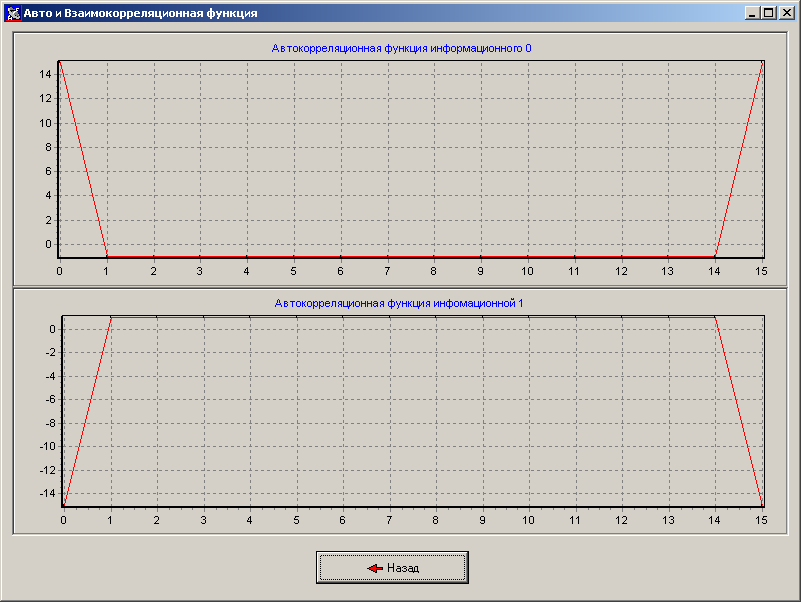The height and width of the screenshot is (602, 801).
Task: Click x-axis label 5 on the bottom chart
Action: 296,520
